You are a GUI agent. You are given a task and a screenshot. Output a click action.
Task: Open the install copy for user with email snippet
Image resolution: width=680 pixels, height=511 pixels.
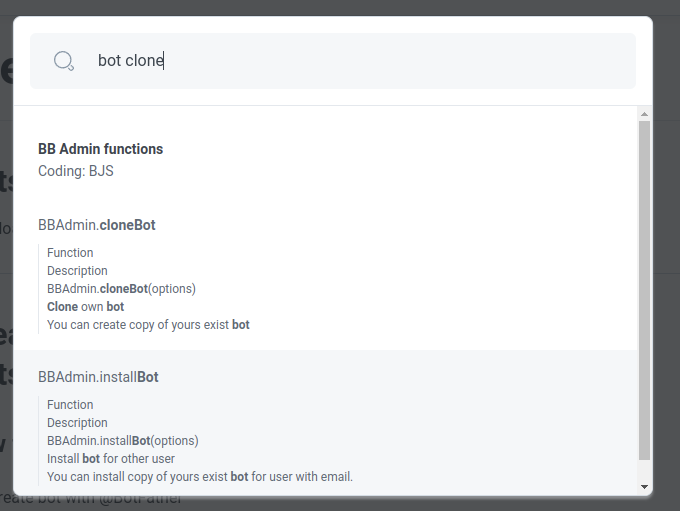click(x=200, y=477)
